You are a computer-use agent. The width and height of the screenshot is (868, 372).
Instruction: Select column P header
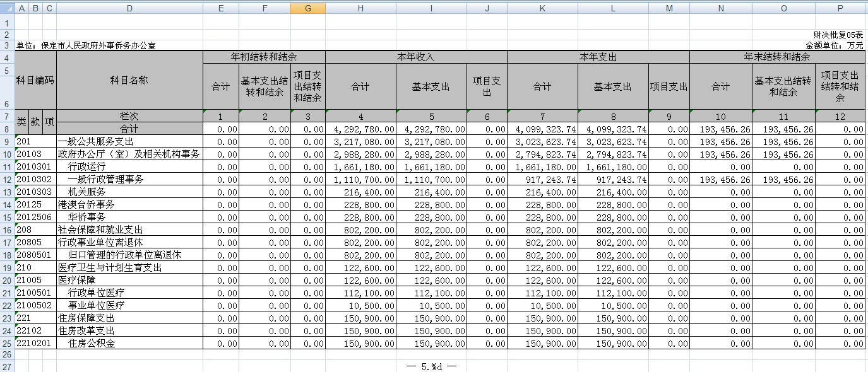840,8
